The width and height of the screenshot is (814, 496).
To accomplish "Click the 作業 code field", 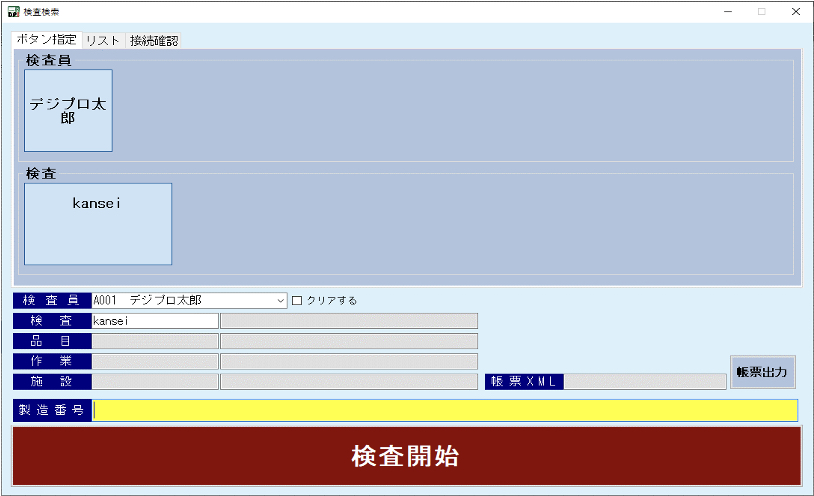I will 154,361.
